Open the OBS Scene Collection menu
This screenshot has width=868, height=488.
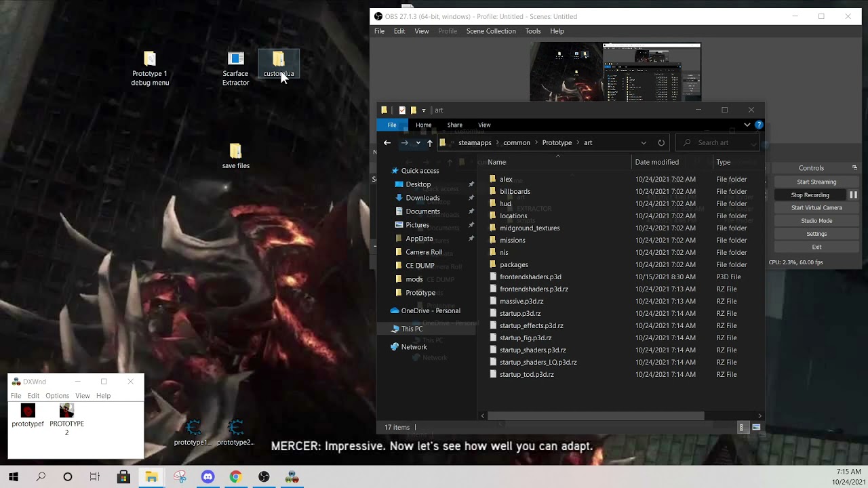pyautogui.click(x=491, y=31)
